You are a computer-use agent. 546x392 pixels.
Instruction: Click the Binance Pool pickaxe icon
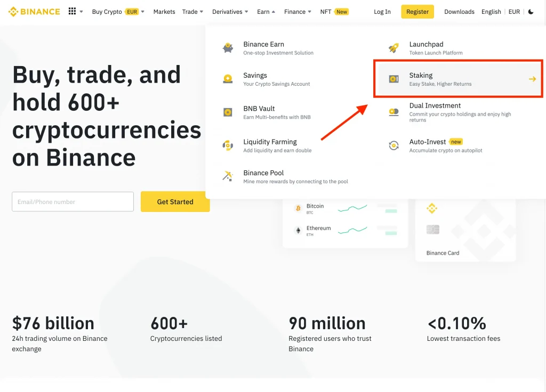[x=228, y=176]
